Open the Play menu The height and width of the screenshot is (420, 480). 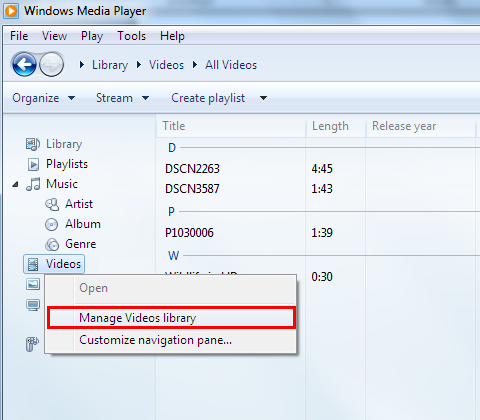pos(92,36)
